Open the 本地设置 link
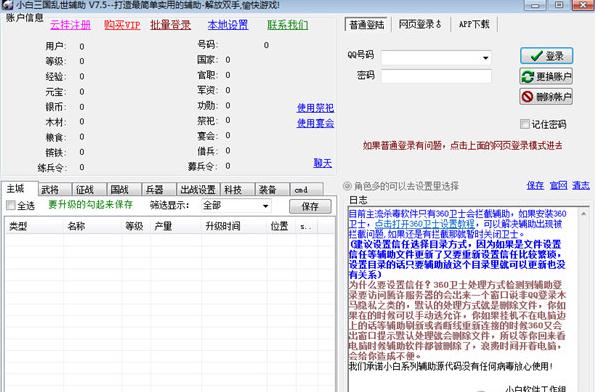Screen dimensions: 595x392 click(228, 25)
